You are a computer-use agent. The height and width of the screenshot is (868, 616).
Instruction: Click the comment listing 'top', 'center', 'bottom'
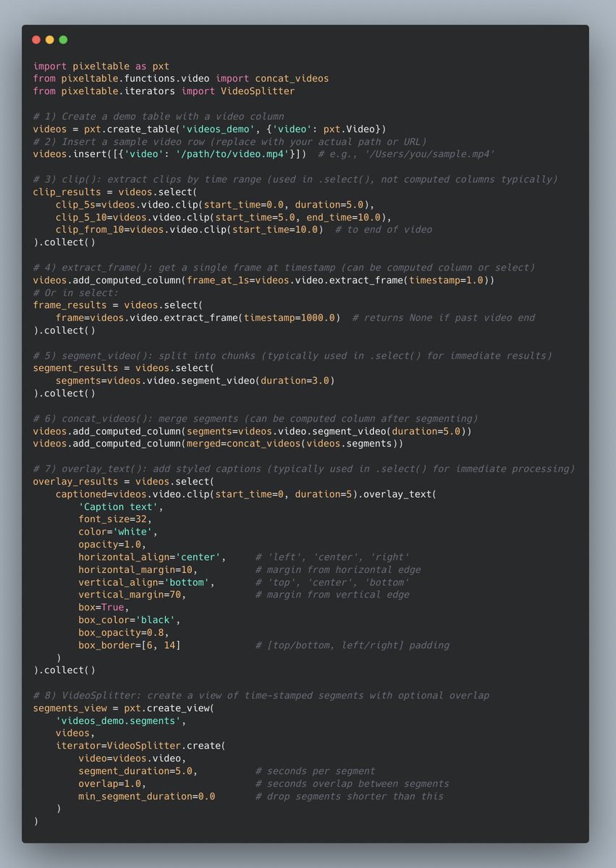[x=332, y=582]
